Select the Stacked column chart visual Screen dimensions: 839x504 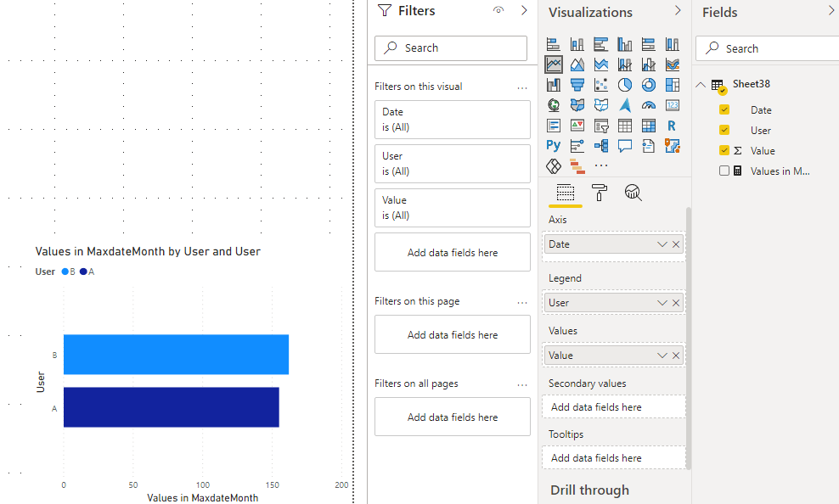pyautogui.click(x=577, y=44)
